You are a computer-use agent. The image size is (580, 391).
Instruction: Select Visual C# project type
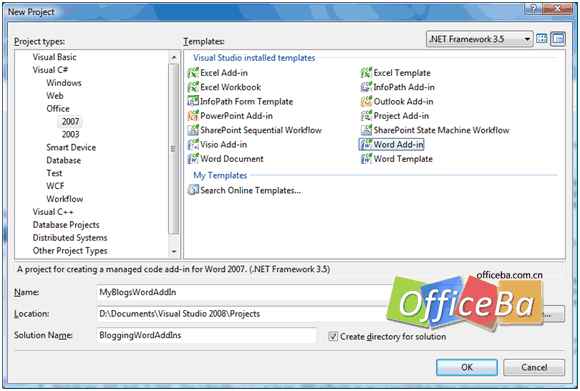pos(50,70)
